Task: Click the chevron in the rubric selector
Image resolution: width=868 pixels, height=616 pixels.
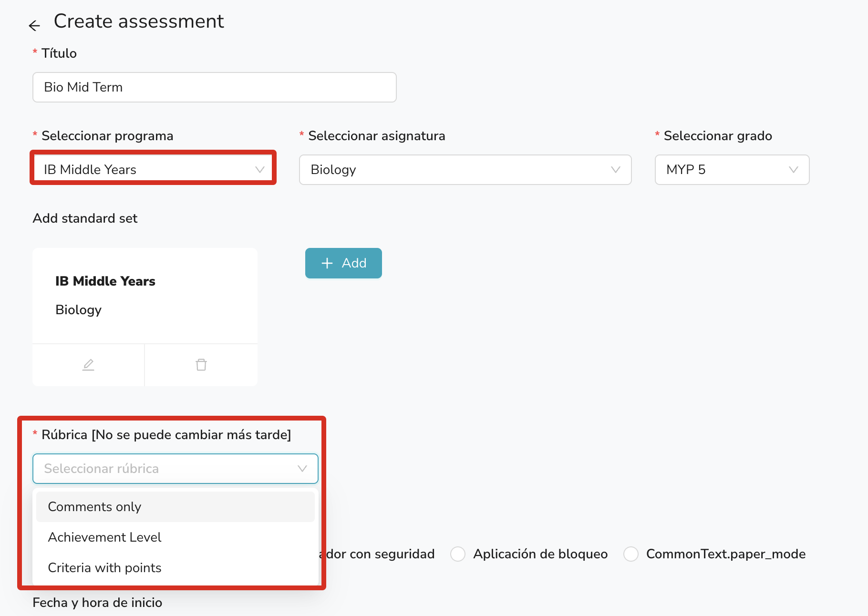Action: pos(302,469)
